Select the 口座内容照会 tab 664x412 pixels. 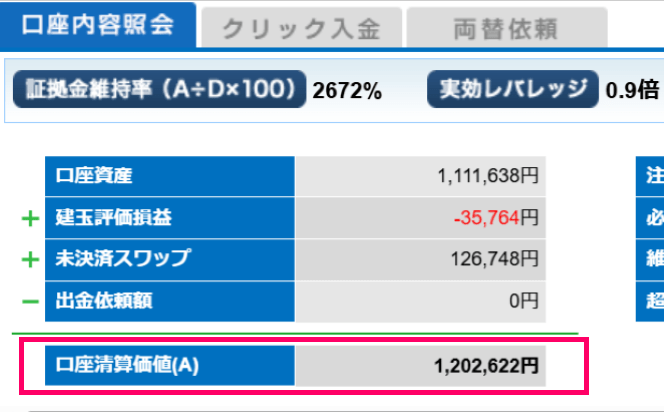pos(96,25)
